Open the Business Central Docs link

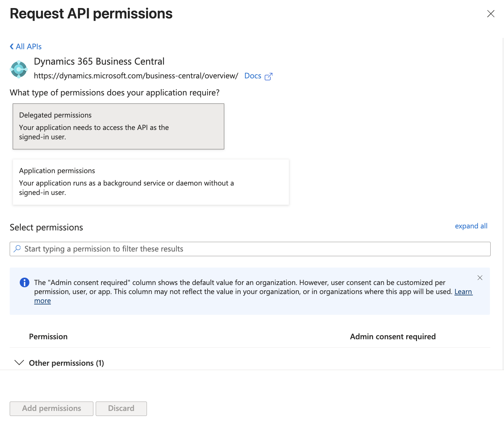(253, 76)
